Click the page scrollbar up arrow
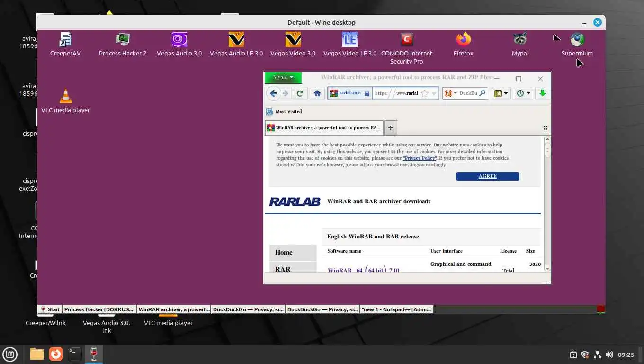Viewport: 644px width, 364px height. [547, 139]
